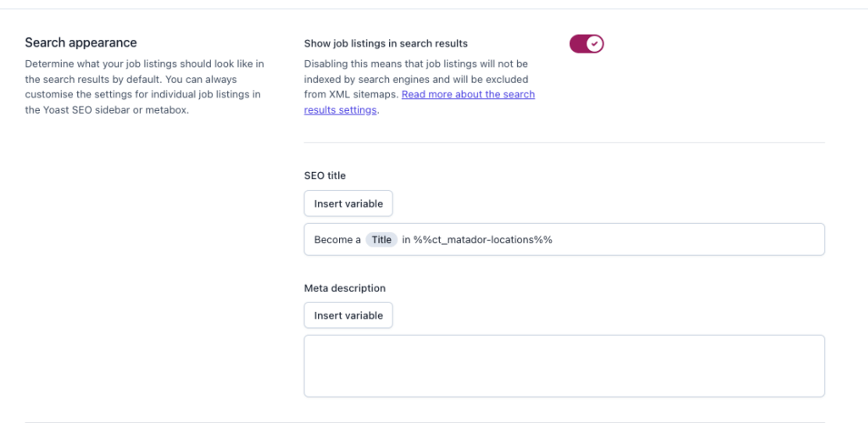Click the Search appearance section heading

click(81, 42)
